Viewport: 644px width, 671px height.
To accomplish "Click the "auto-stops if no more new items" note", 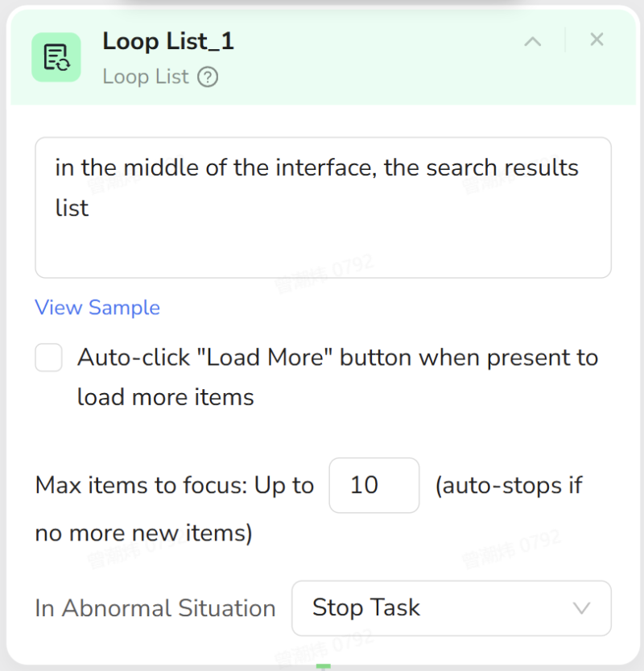I will (509, 487).
